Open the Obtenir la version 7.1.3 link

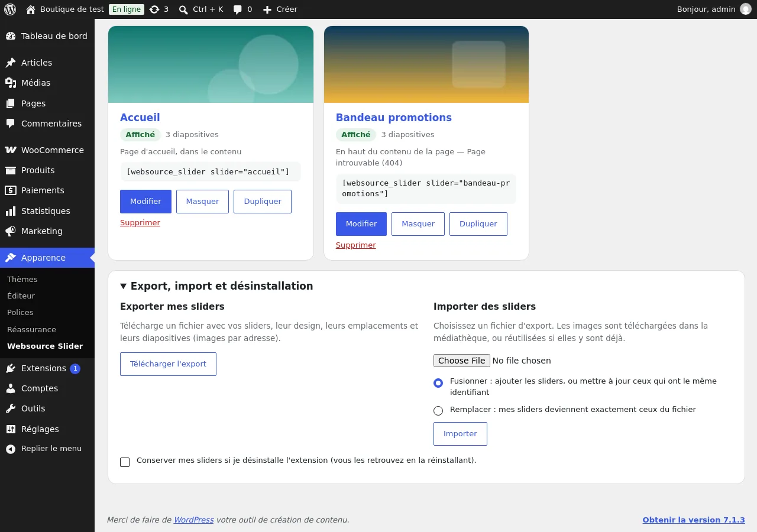coord(694,520)
